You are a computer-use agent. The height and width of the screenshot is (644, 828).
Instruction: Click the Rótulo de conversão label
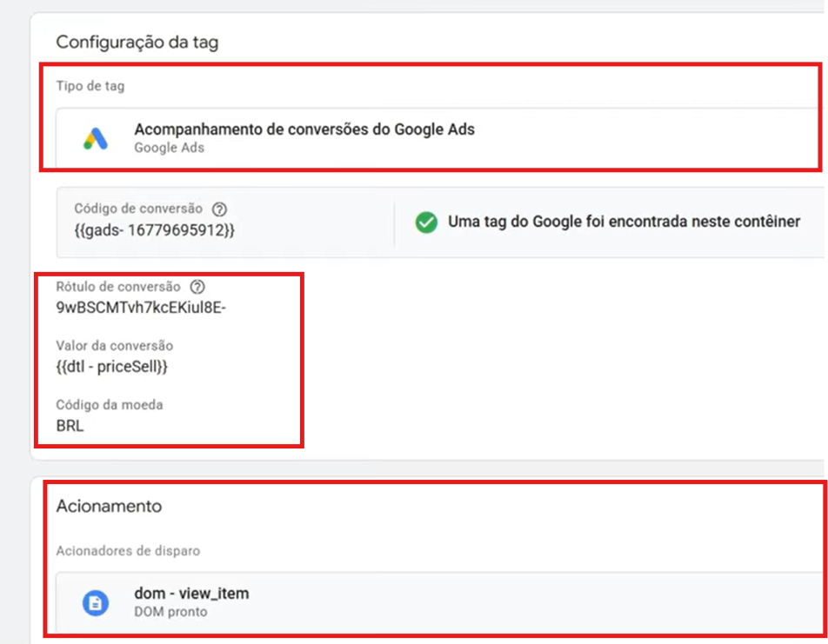[118, 287]
